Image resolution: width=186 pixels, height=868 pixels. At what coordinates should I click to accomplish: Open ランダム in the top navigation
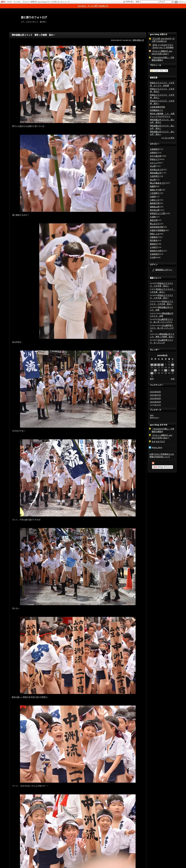(17, 2)
